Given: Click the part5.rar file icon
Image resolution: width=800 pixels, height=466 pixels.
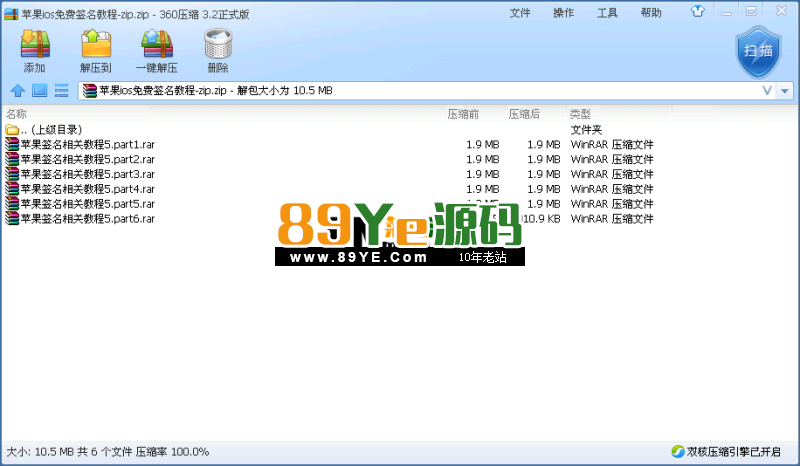Looking at the screenshot, I should (x=12, y=204).
